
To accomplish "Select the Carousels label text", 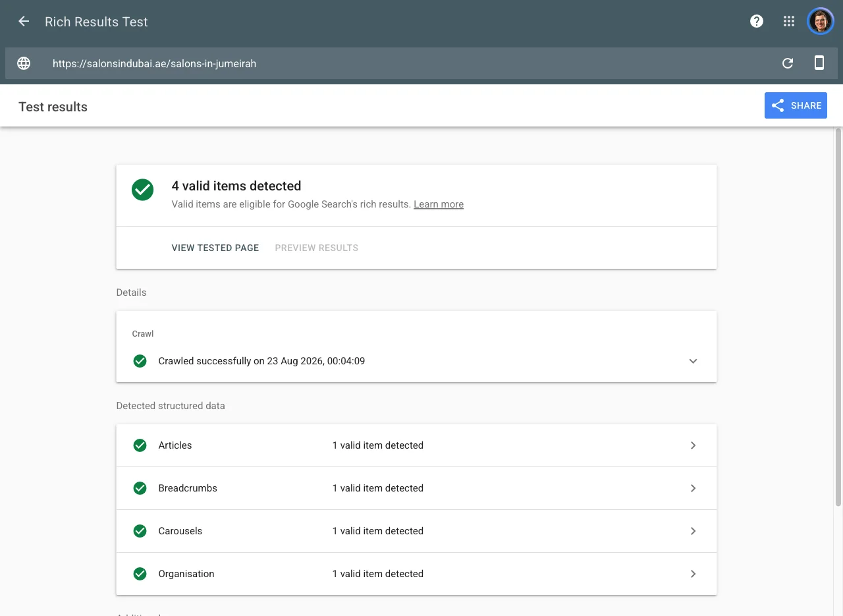I will click(x=180, y=531).
